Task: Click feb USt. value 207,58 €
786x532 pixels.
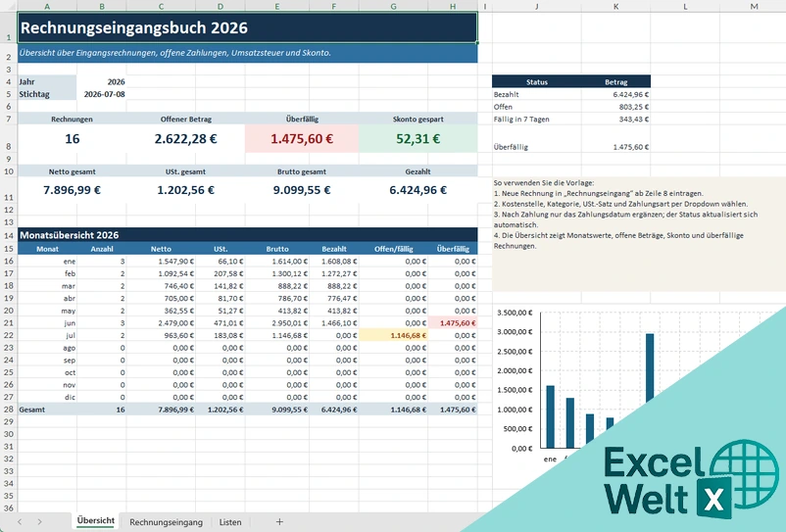Action: (230, 273)
